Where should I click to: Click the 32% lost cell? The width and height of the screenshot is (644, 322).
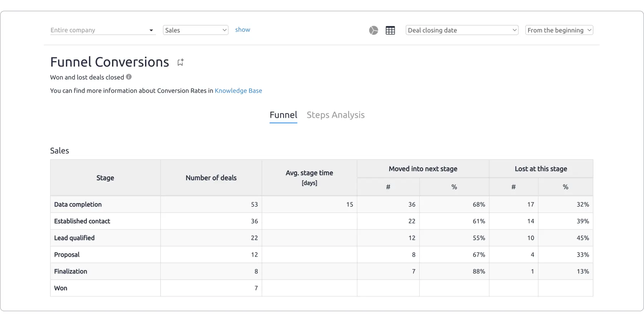(565, 204)
